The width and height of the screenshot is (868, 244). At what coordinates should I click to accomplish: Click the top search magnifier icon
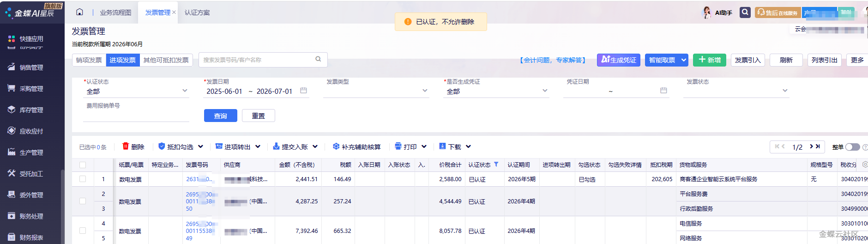[x=745, y=12]
